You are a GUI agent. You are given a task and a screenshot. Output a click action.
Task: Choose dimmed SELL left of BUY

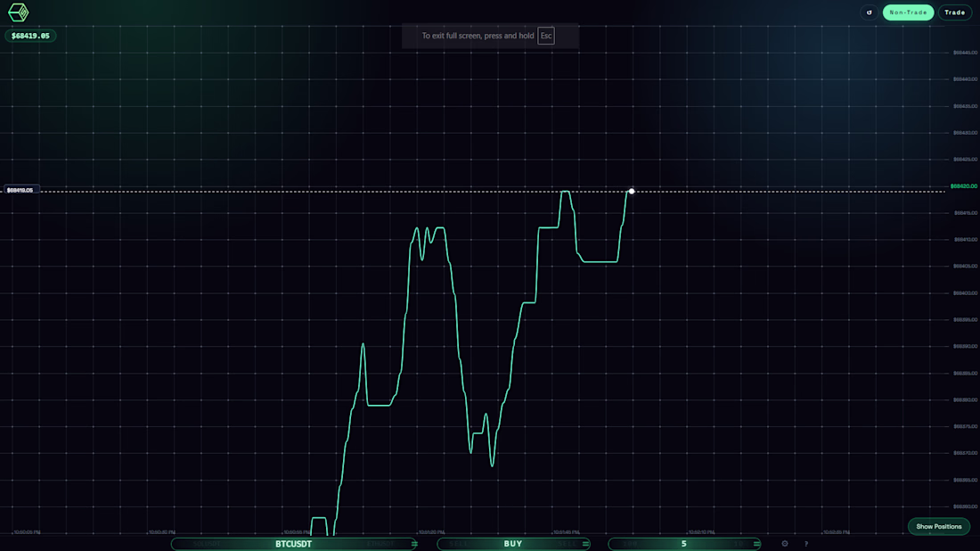(x=458, y=544)
